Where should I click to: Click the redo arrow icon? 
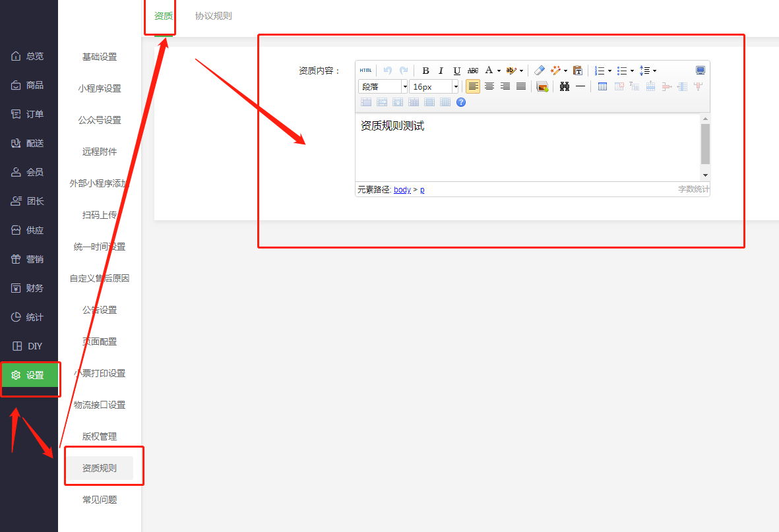pos(404,71)
